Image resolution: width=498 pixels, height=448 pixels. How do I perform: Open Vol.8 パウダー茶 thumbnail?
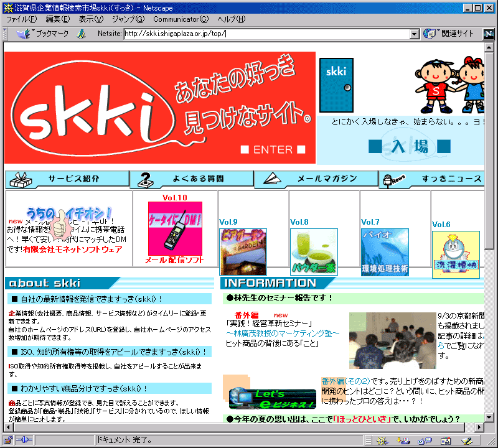pyautogui.click(x=314, y=252)
